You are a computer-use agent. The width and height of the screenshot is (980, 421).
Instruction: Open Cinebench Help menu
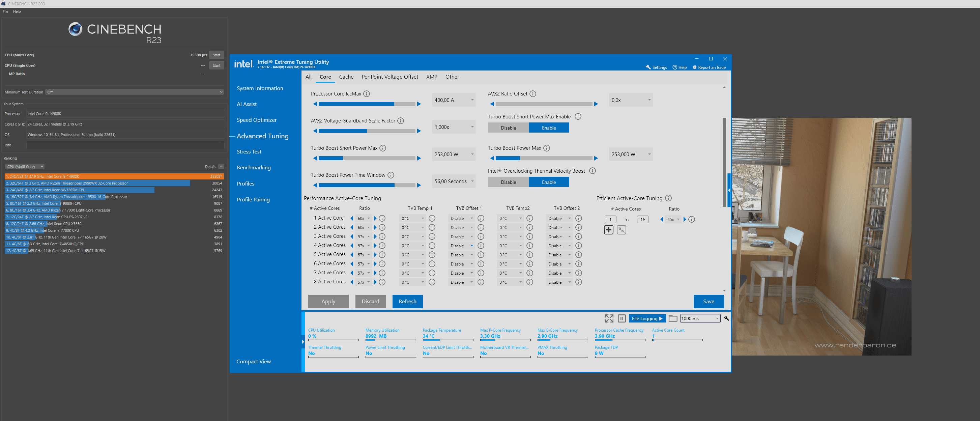tap(17, 11)
